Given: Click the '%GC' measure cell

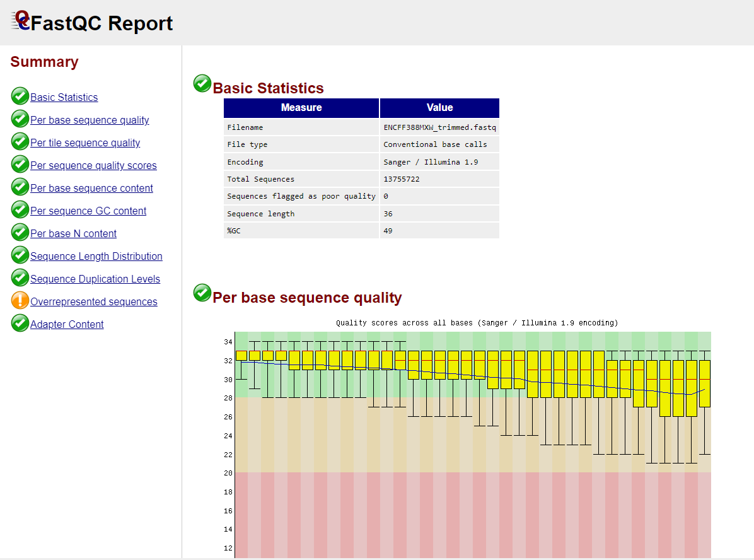Looking at the screenshot, I should tap(301, 231).
